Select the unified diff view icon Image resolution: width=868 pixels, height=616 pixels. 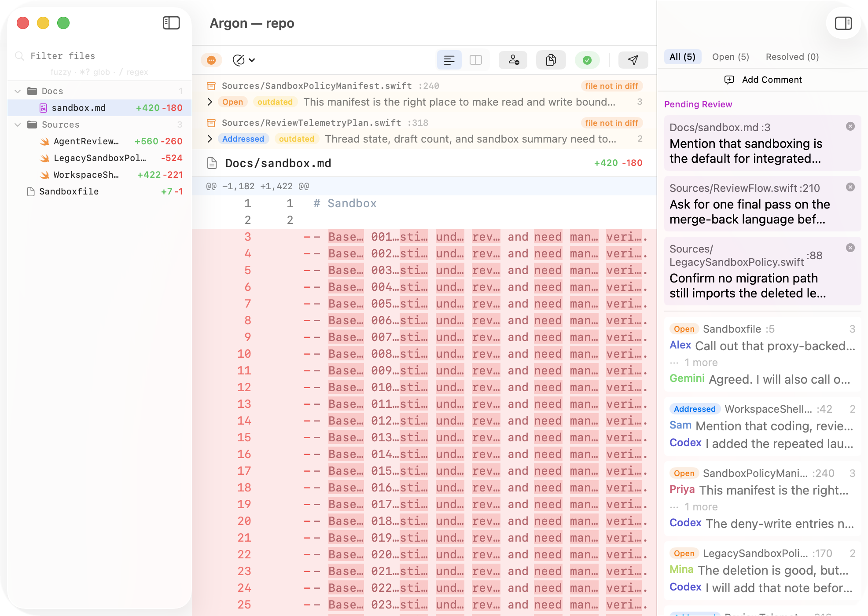click(x=449, y=60)
